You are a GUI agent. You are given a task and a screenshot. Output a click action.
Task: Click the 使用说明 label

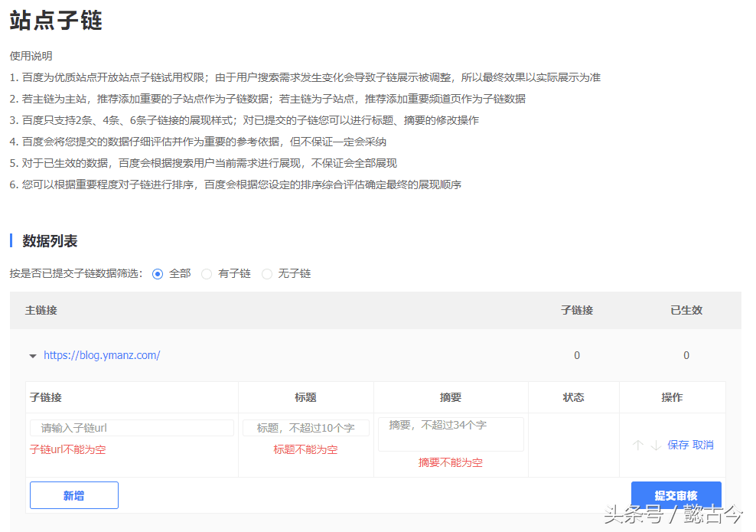pyautogui.click(x=31, y=56)
